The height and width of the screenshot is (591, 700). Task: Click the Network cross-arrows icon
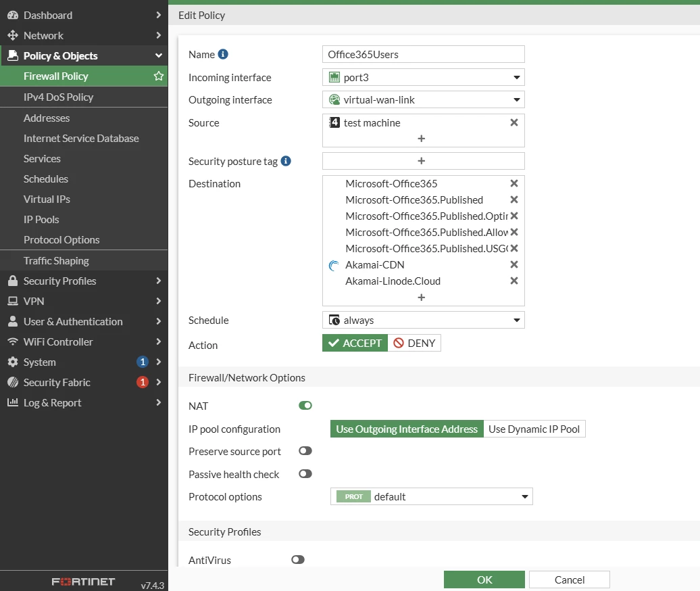pos(13,35)
